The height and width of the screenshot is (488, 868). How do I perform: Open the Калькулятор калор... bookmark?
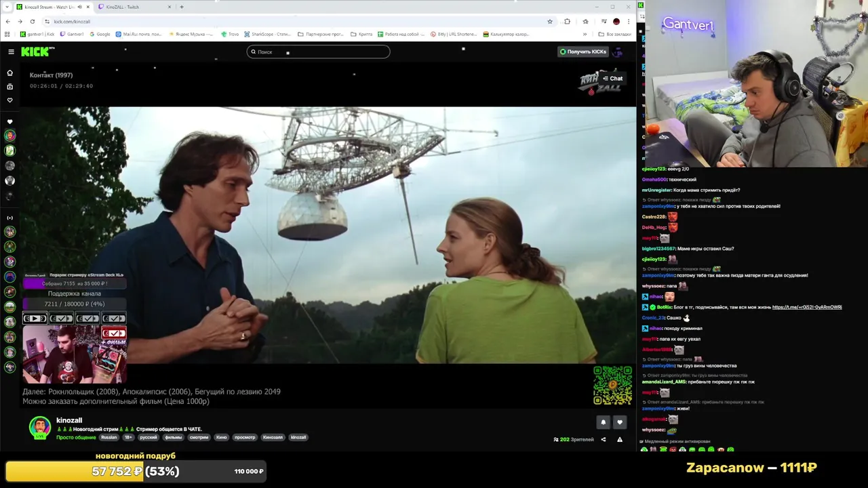coord(506,34)
